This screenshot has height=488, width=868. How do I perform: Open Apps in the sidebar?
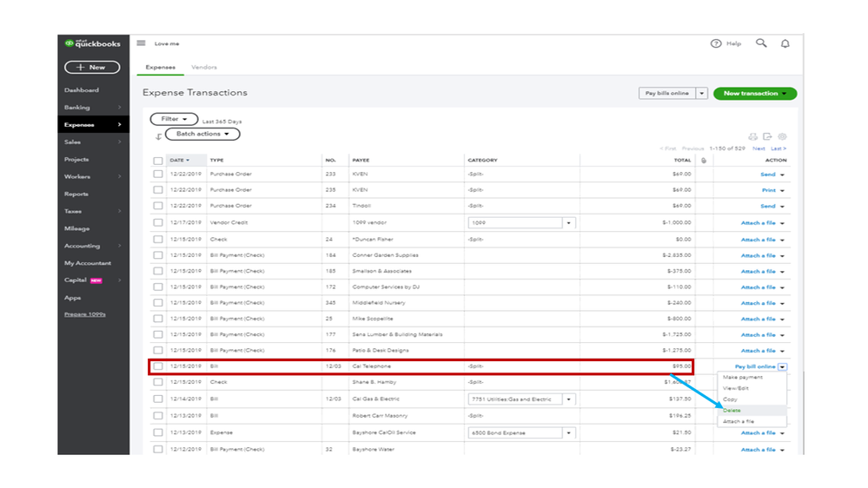[72, 298]
